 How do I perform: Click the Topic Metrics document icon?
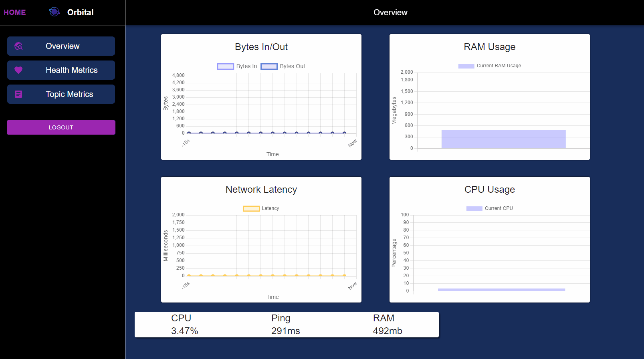point(18,94)
